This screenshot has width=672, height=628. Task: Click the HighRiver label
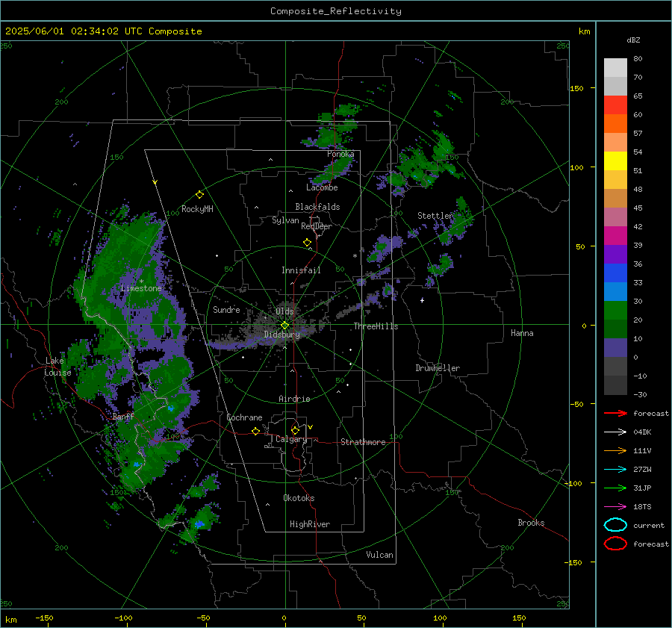pyautogui.click(x=310, y=524)
